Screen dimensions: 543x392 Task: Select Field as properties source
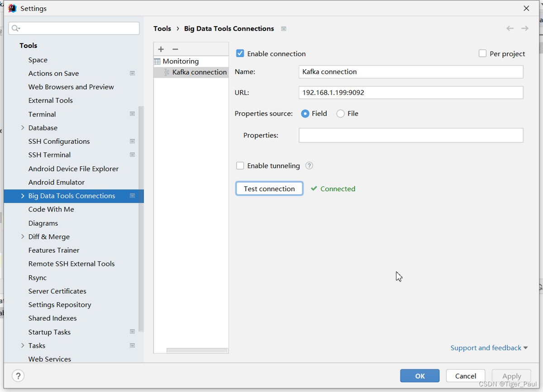(305, 113)
